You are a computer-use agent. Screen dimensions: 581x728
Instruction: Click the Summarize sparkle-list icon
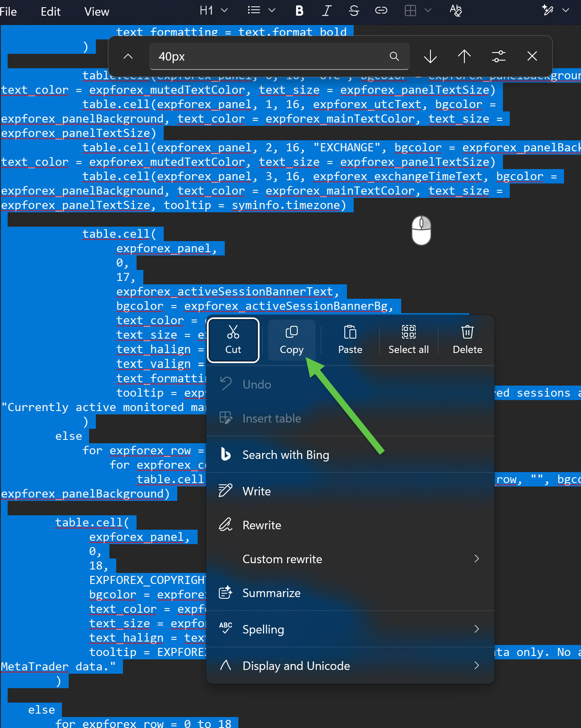click(225, 592)
